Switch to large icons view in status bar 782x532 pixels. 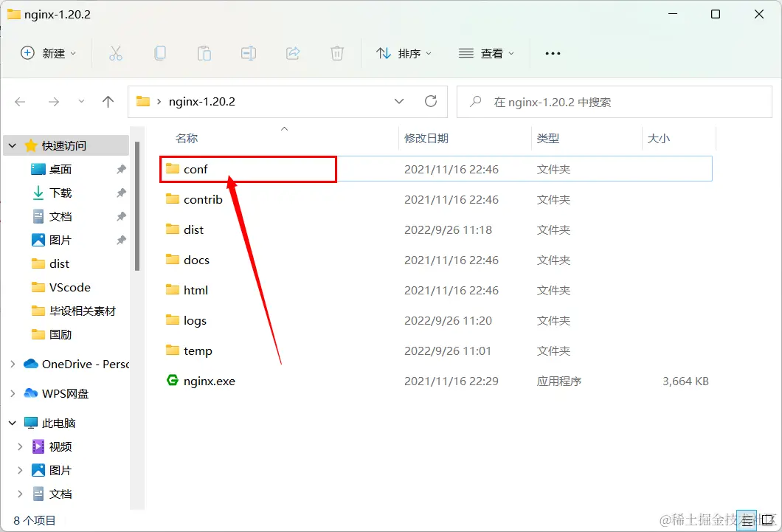click(767, 521)
